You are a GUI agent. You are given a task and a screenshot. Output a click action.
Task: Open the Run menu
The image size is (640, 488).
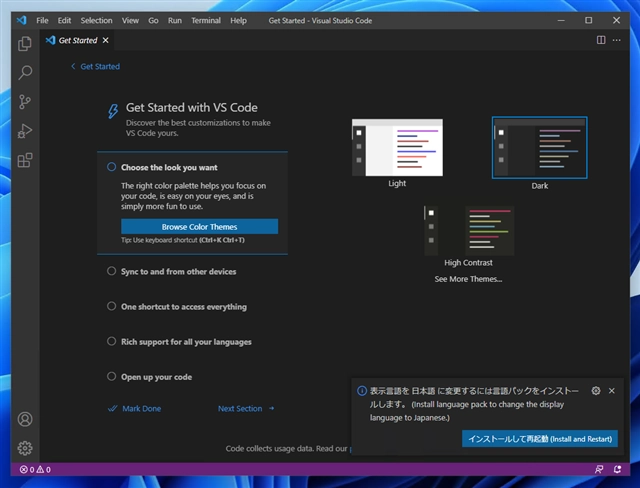tap(175, 20)
